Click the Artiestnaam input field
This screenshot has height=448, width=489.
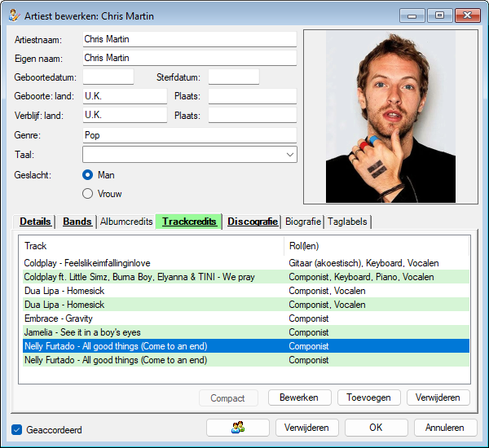pos(190,39)
